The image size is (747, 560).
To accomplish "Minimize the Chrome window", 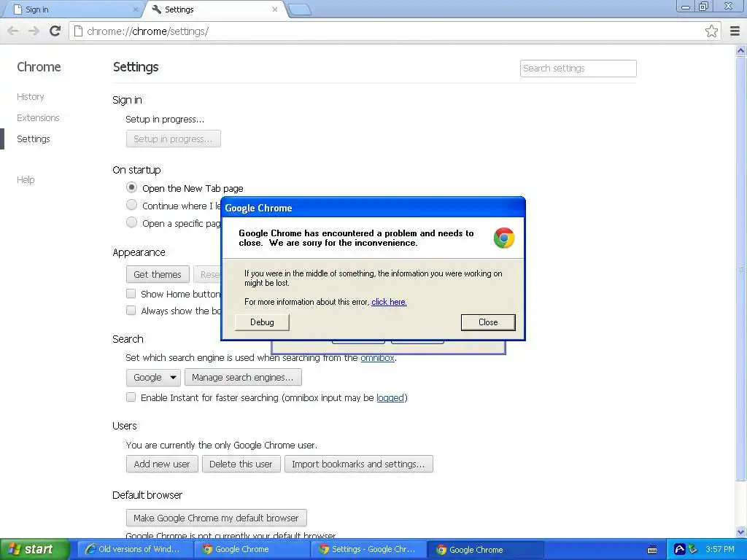I will [x=686, y=6].
